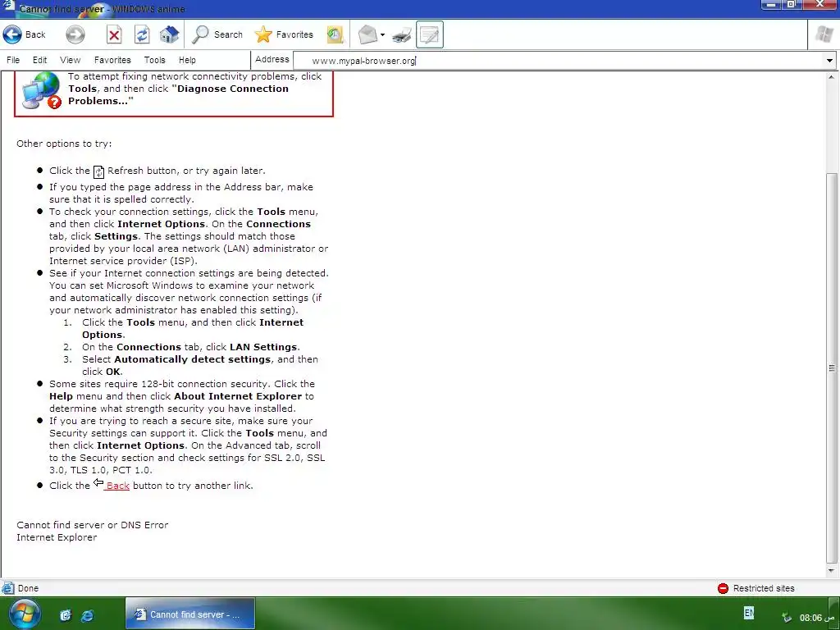Click the scrollbar down arrow
The height and width of the screenshot is (630, 840).
832,571
